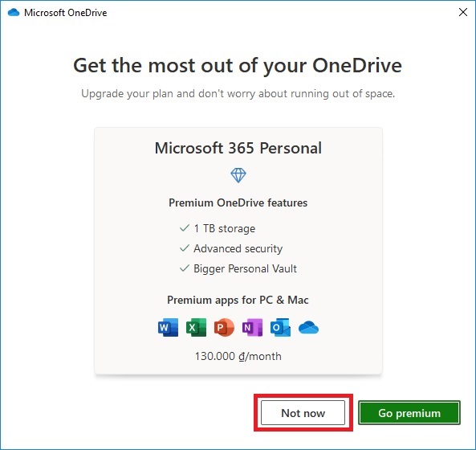This screenshot has height=450, width=476.
Task: Click the Excel app icon
Action: tap(196, 328)
